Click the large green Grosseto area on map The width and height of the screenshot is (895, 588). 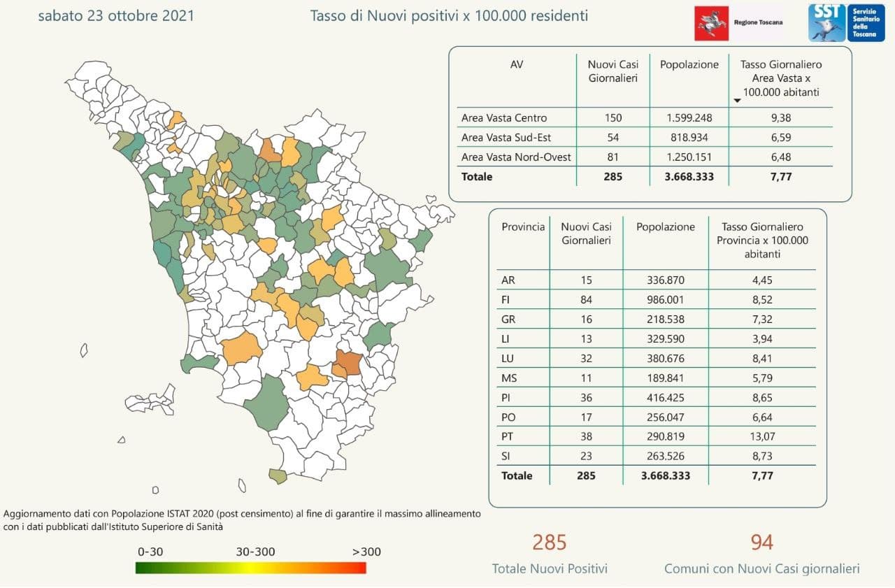click(x=267, y=404)
